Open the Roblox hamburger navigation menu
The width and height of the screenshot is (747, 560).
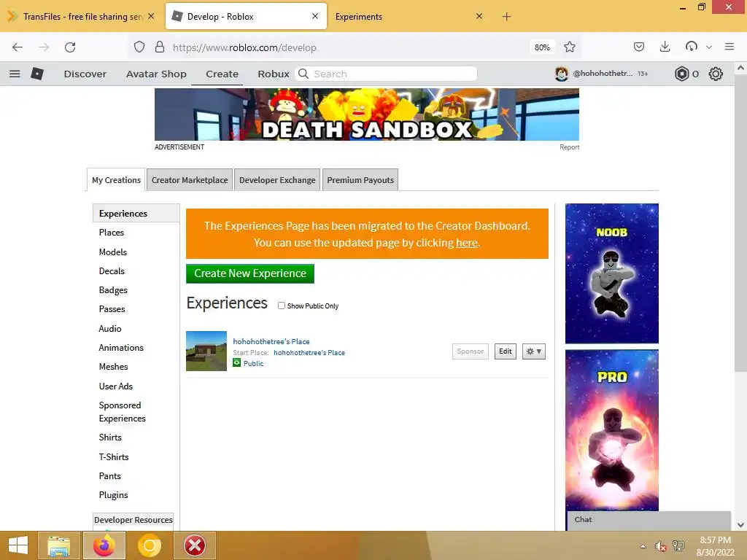pyautogui.click(x=15, y=74)
